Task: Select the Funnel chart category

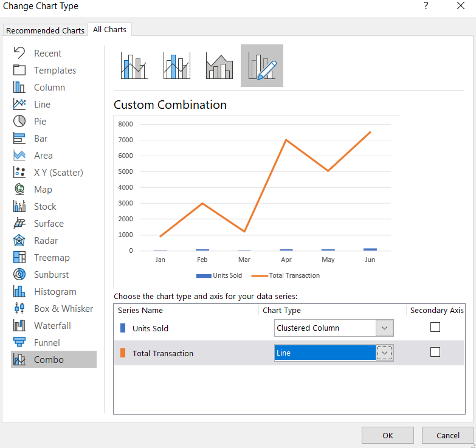Action: point(49,343)
